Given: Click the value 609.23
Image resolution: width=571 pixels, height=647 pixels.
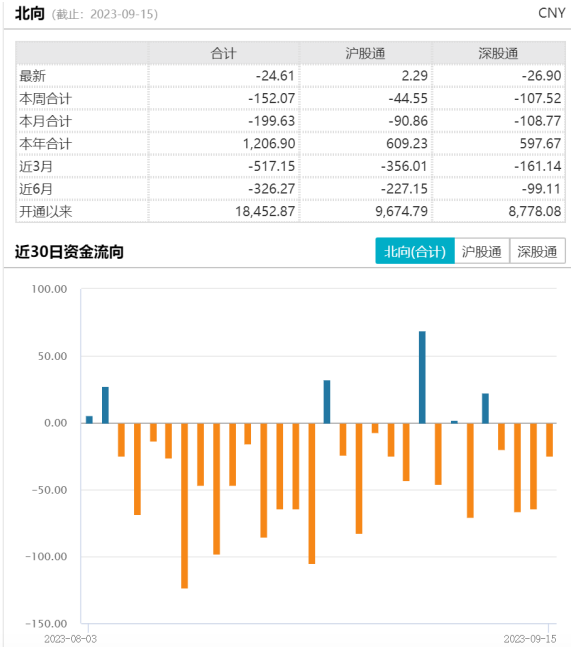Looking at the screenshot, I should 407,144.
